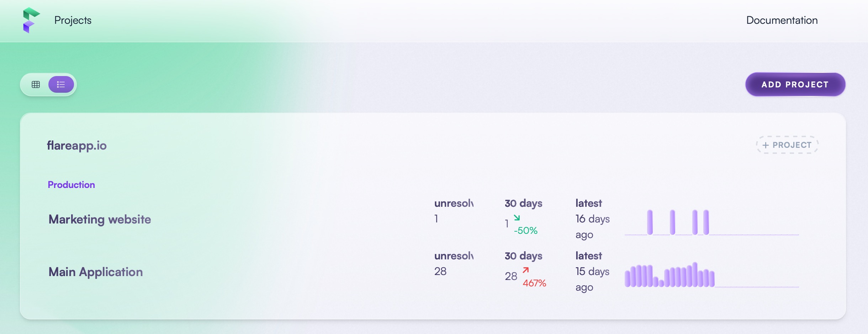Switch to grid view layout
Image resolution: width=868 pixels, height=334 pixels.
coord(36,85)
